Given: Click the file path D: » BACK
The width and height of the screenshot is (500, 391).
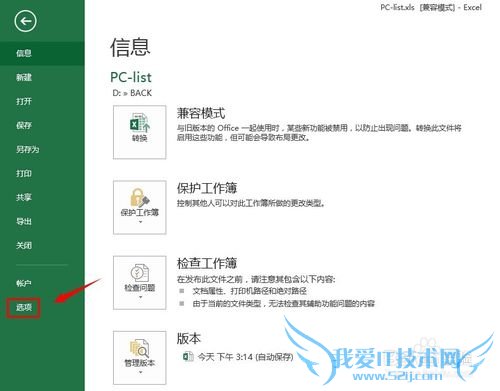Looking at the screenshot, I should (132, 93).
